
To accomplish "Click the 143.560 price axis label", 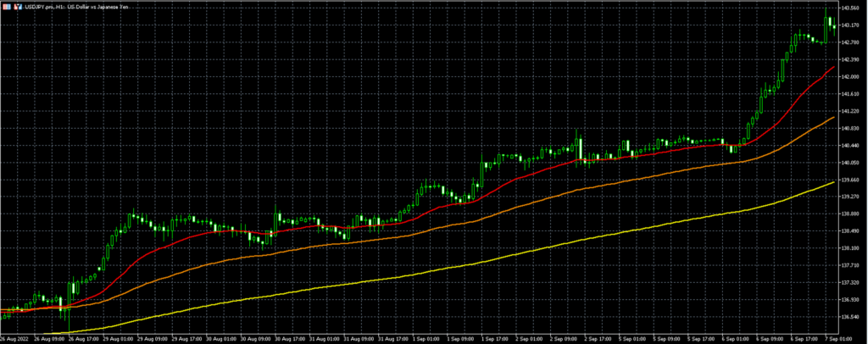I will pyautogui.click(x=852, y=8).
